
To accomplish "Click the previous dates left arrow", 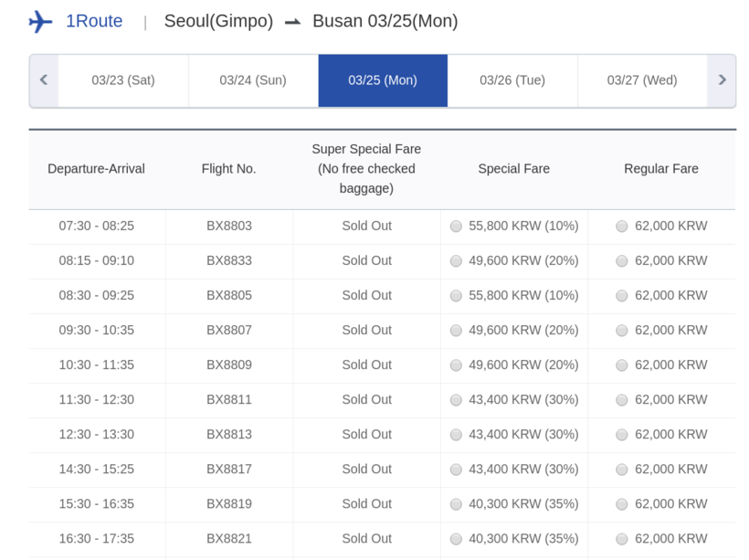I will pyautogui.click(x=44, y=80).
